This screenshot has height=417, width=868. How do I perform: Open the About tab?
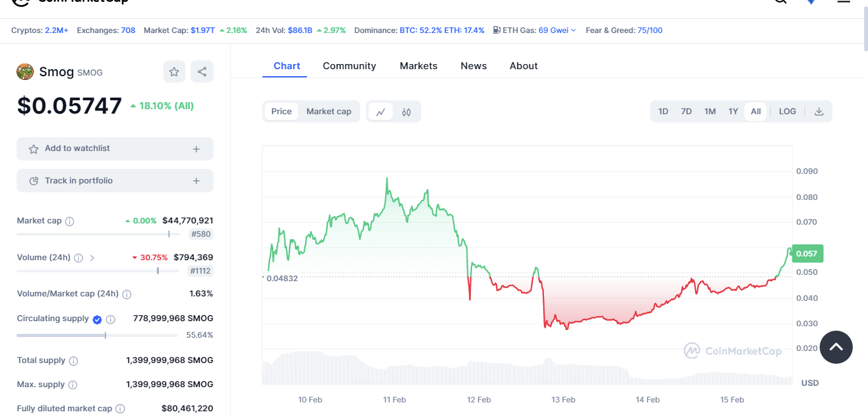(x=524, y=66)
